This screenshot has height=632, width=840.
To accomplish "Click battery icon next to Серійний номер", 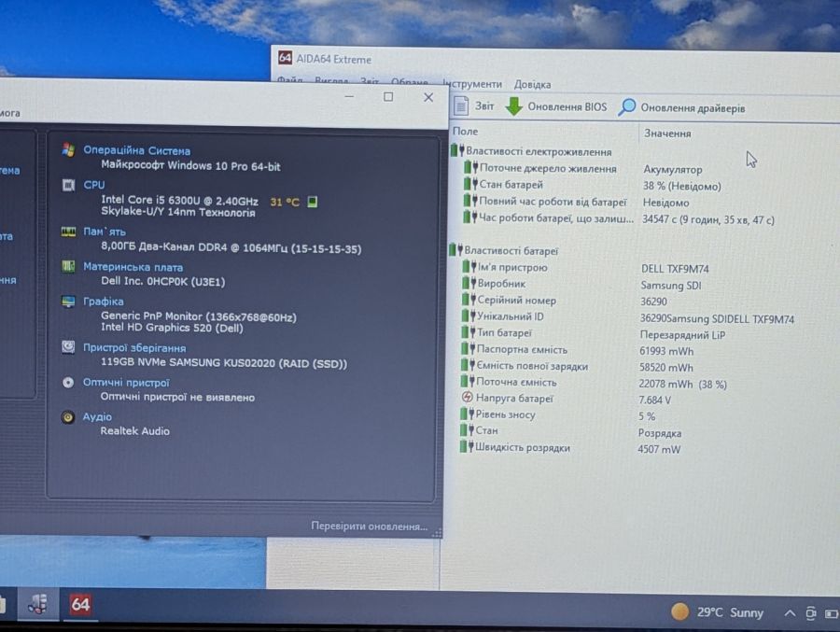I will (x=469, y=300).
